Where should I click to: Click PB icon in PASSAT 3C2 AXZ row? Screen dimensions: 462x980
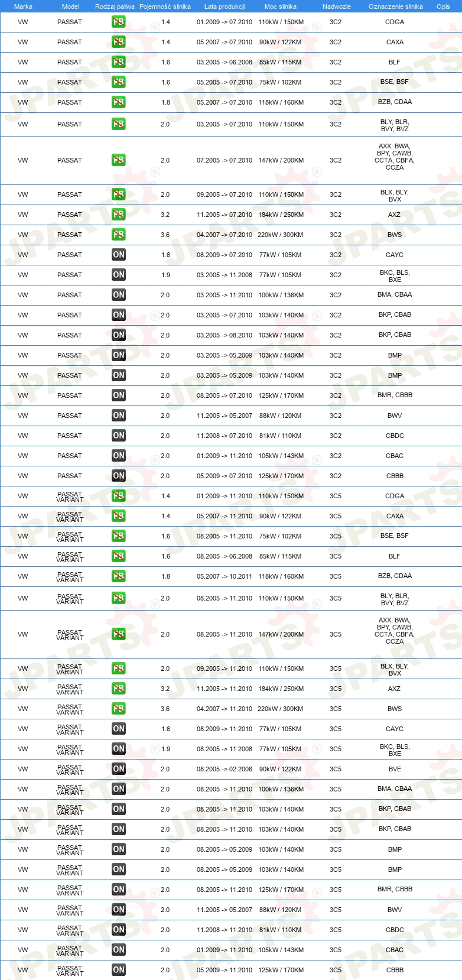point(119,215)
